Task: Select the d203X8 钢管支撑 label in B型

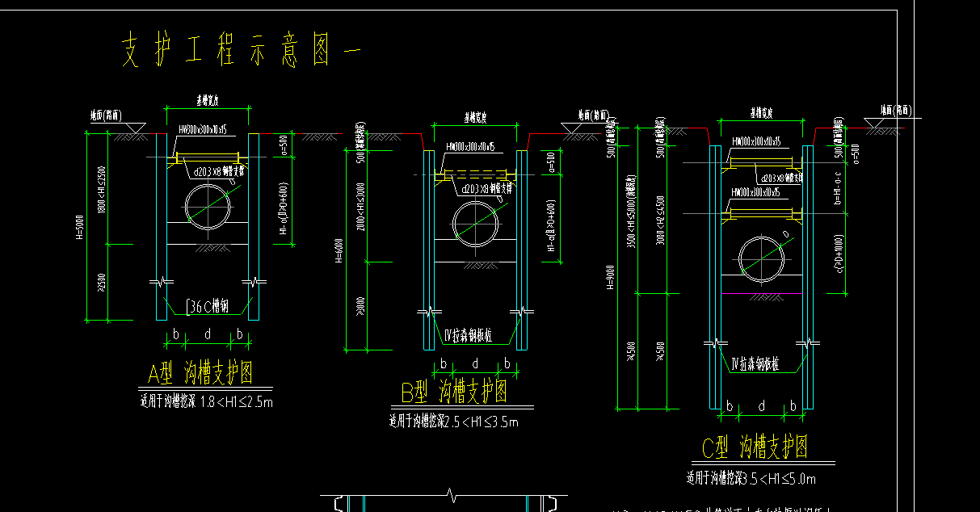Action: [486, 189]
